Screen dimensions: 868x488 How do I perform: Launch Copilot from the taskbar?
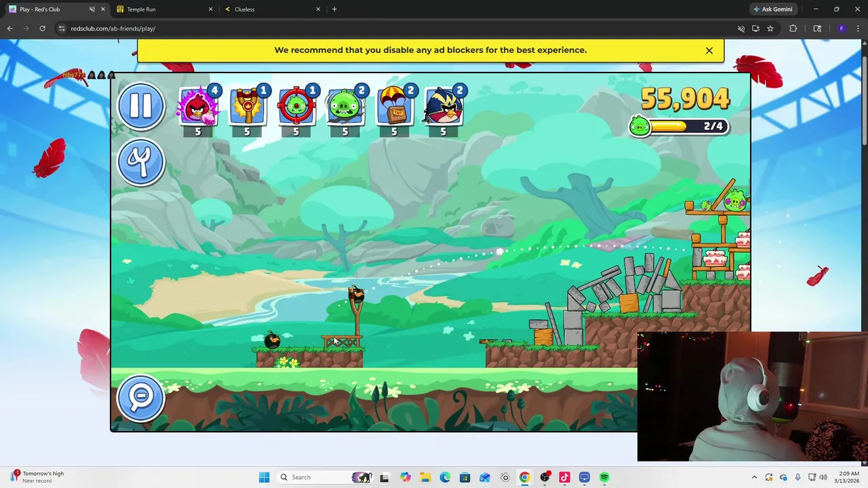405,477
